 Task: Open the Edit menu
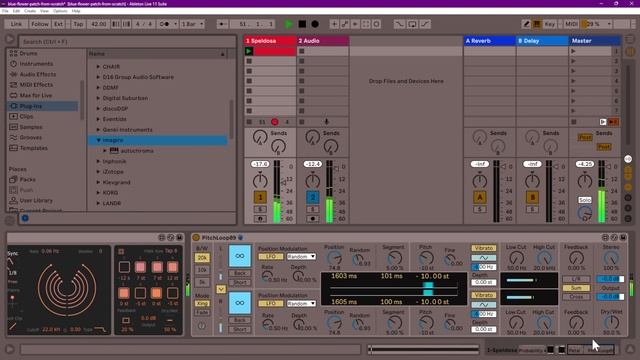16,11
